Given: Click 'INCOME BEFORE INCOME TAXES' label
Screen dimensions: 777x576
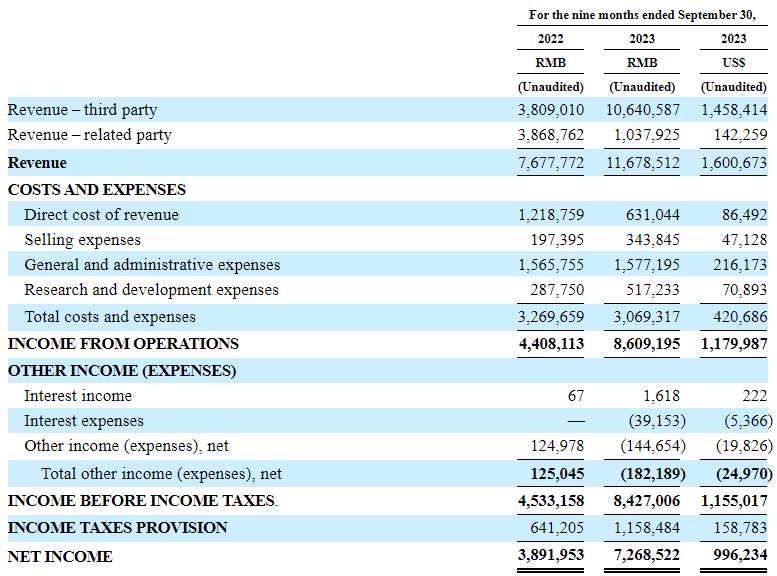Looking at the screenshot, I should tap(143, 501).
